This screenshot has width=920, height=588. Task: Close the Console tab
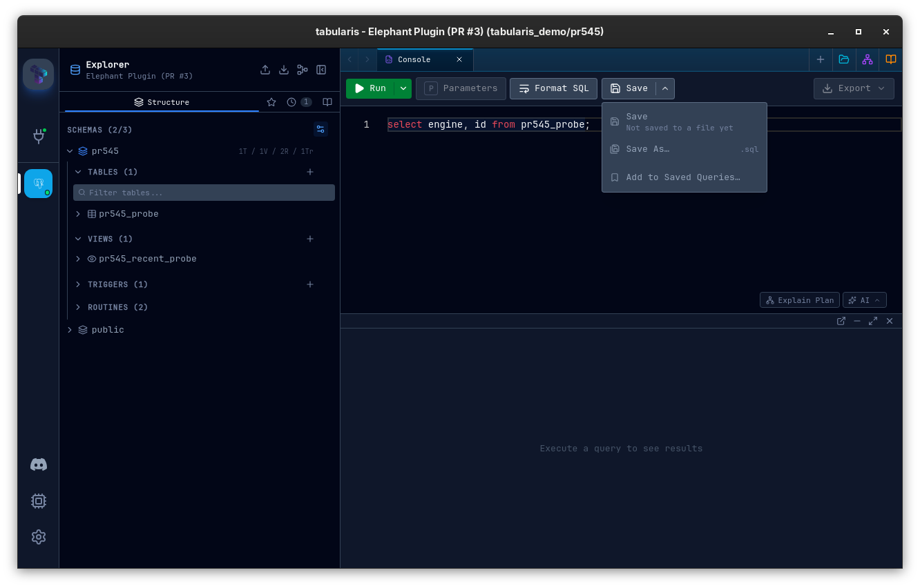(x=459, y=59)
